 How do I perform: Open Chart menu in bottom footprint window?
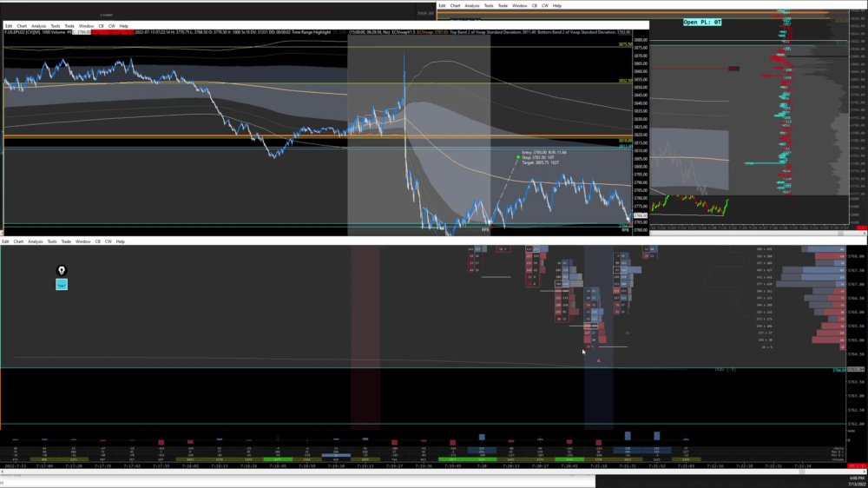pos(18,241)
